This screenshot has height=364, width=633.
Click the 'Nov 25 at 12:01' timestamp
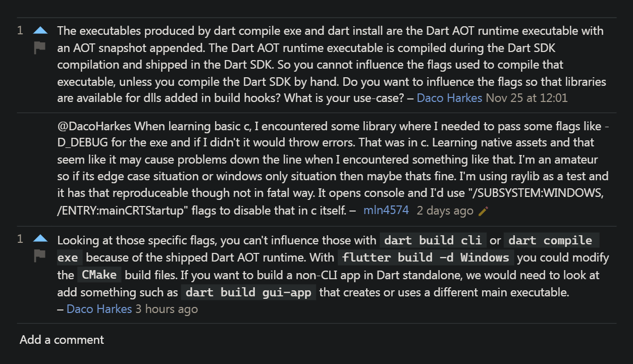tap(526, 98)
